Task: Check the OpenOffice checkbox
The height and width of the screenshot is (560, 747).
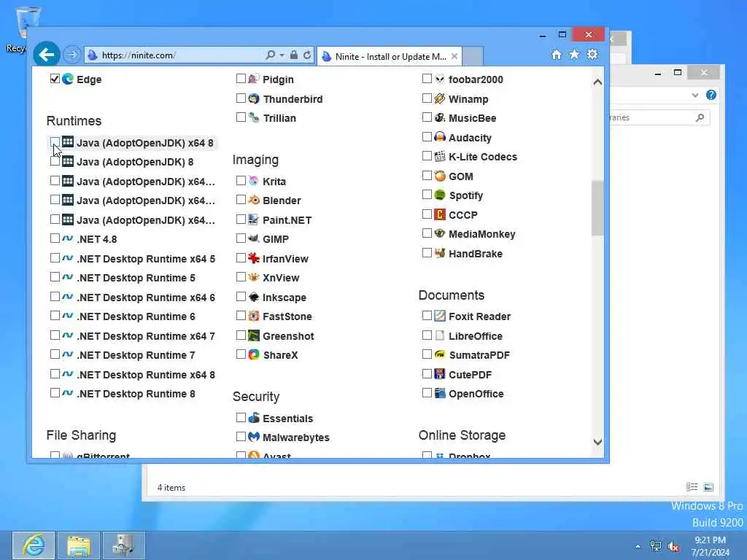Action: pyautogui.click(x=427, y=393)
